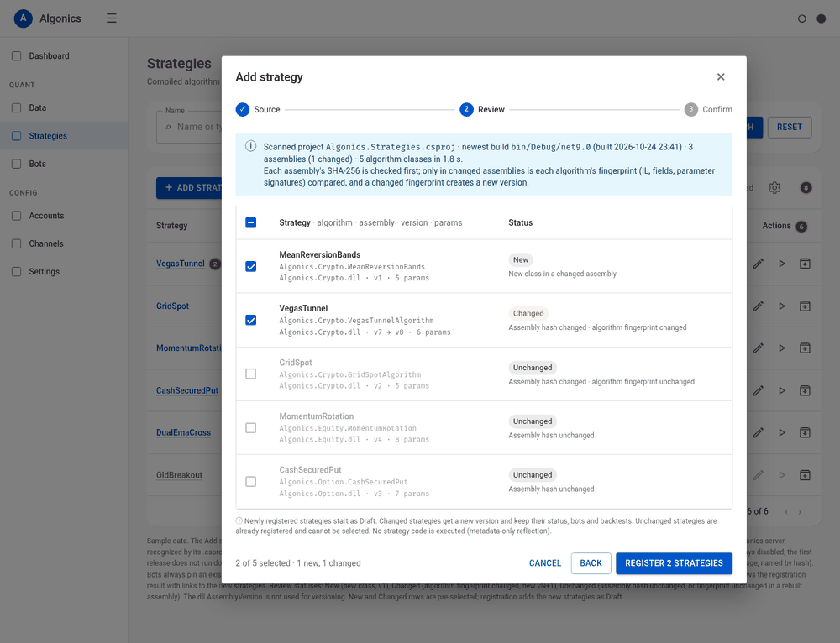Screen dimensions: 840x643
Task: Go to the next page of strategies
Action: [800, 512]
